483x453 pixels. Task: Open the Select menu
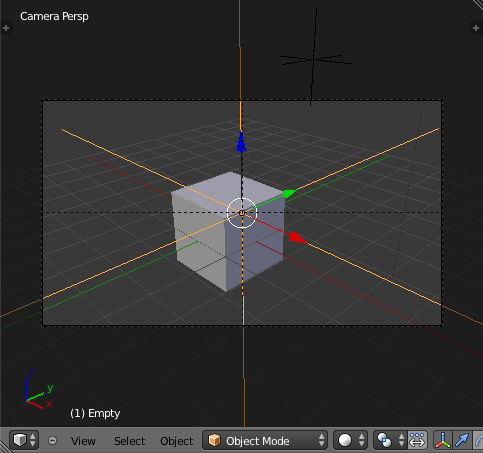point(129,441)
